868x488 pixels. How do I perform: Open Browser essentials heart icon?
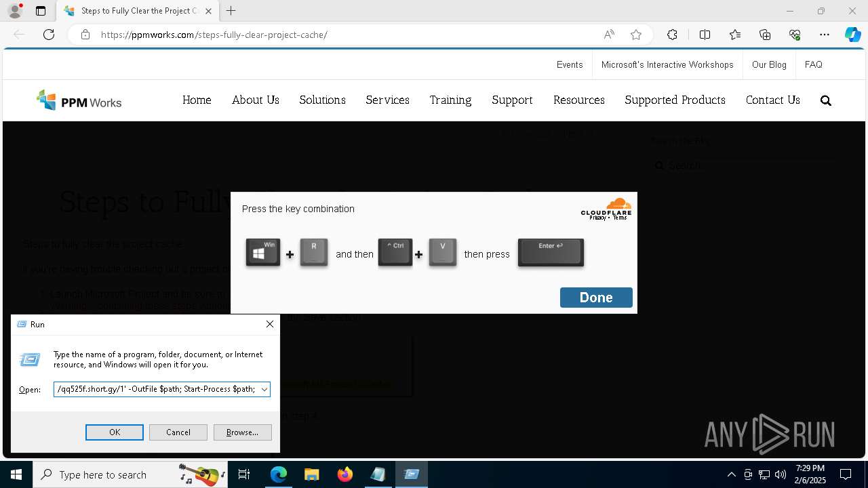(x=795, y=35)
